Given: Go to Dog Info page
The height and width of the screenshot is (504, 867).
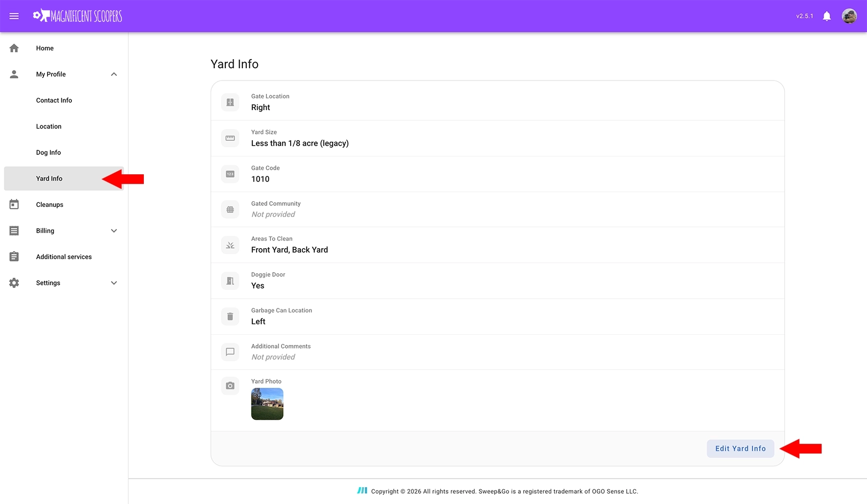Looking at the screenshot, I should 48,152.
